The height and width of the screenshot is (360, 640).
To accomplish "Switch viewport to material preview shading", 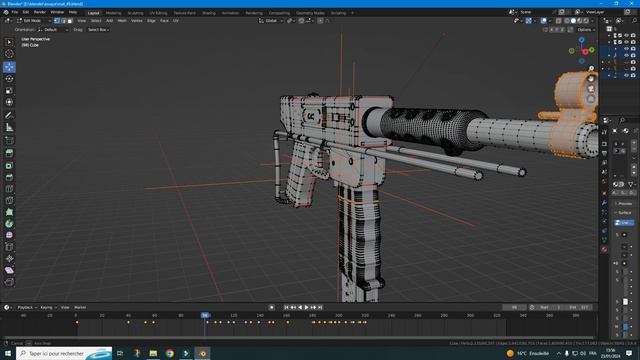I will 580,20.
